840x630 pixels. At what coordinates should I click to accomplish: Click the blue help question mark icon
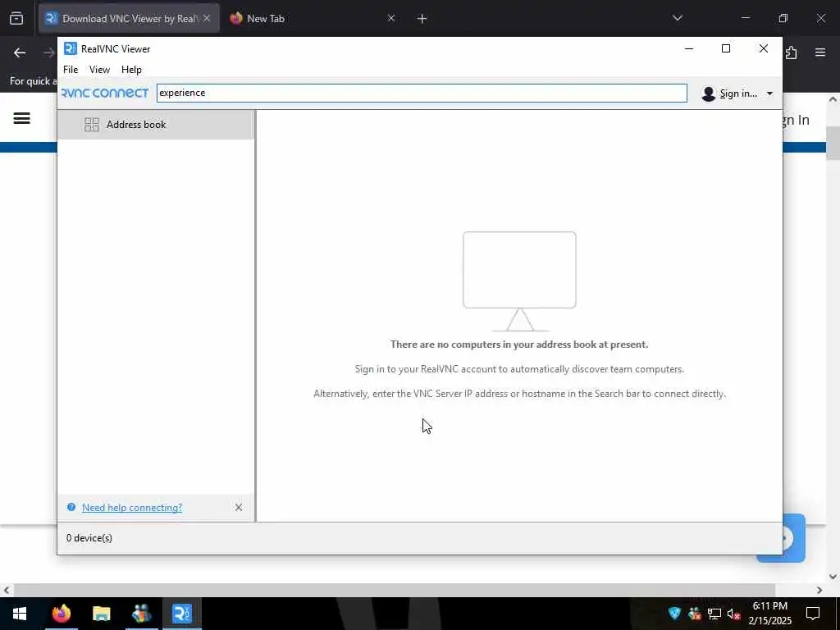71,507
